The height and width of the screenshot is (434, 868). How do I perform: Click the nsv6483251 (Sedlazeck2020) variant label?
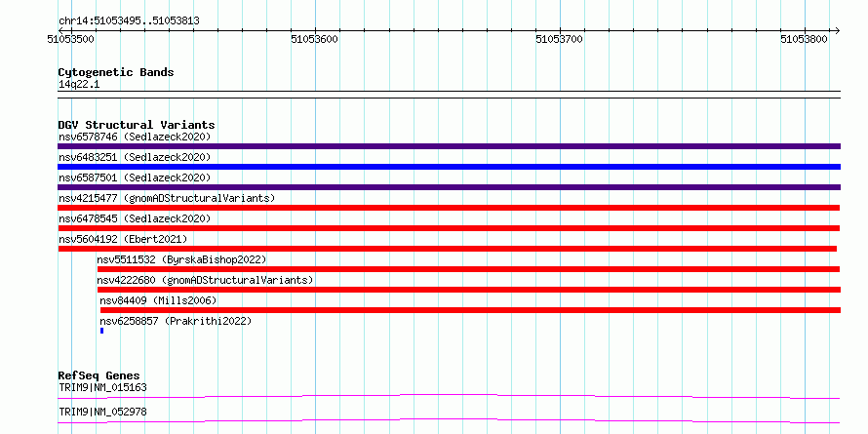point(135,157)
